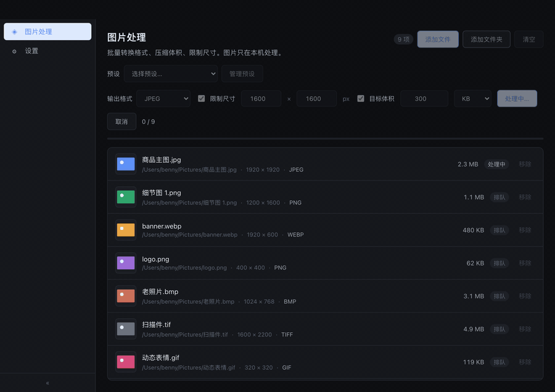Toggle the 限制尺寸 checkbox
The width and height of the screenshot is (555, 392).
click(202, 99)
